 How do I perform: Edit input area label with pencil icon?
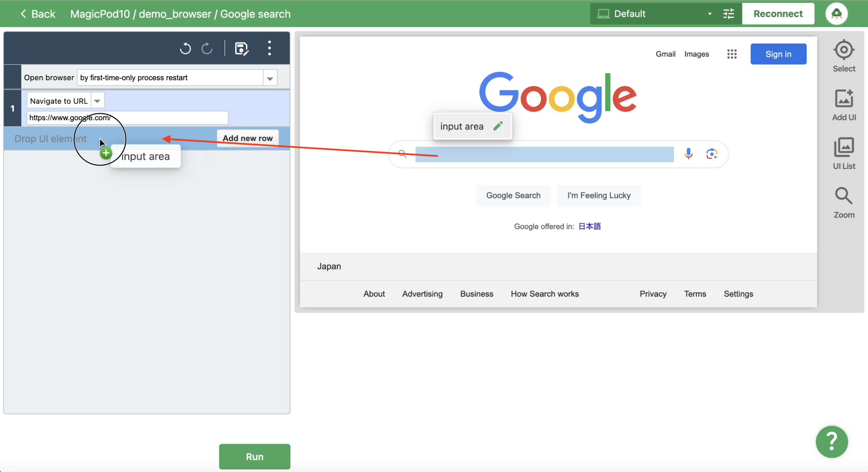pos(498,126)
